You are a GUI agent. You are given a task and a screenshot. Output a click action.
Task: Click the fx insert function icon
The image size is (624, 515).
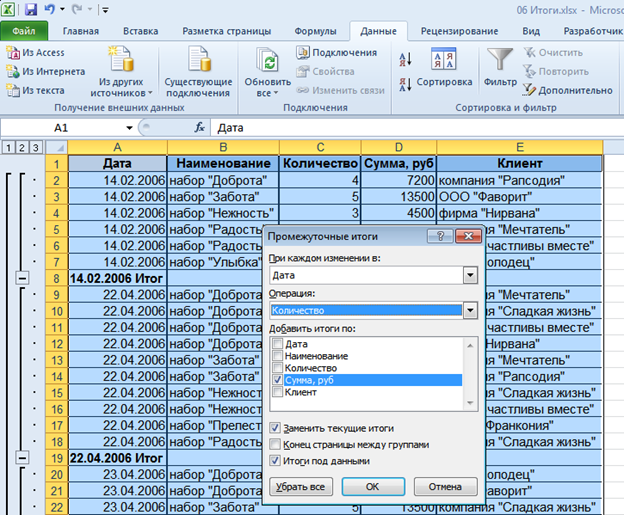199,127
